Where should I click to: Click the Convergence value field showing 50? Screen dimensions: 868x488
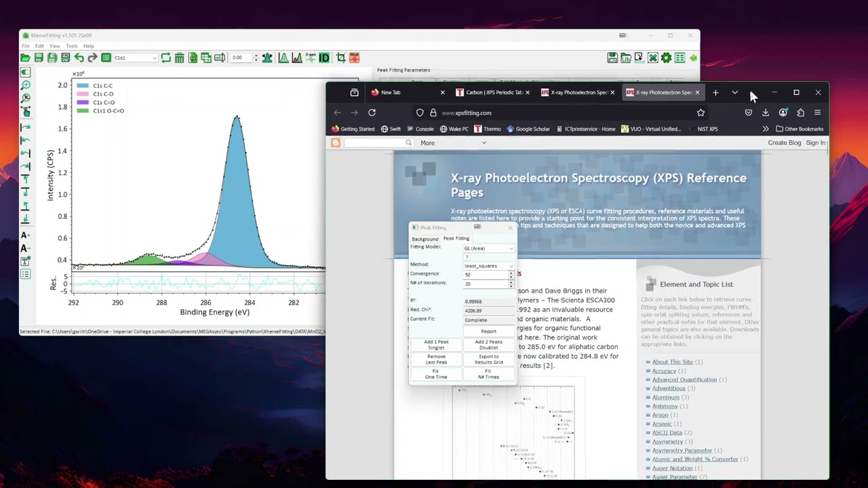coord(486,274)
